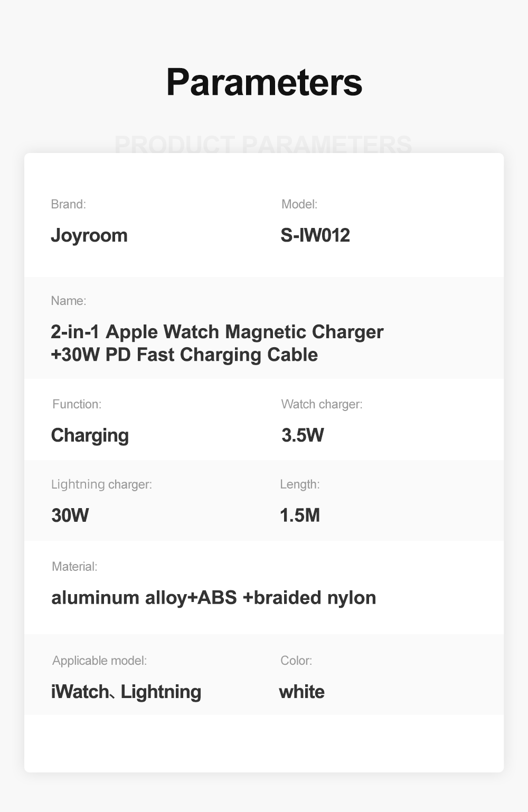Viewport: 528px width, 812px height.
Task: Select the Applicable model label
Action: coord(99,661)
